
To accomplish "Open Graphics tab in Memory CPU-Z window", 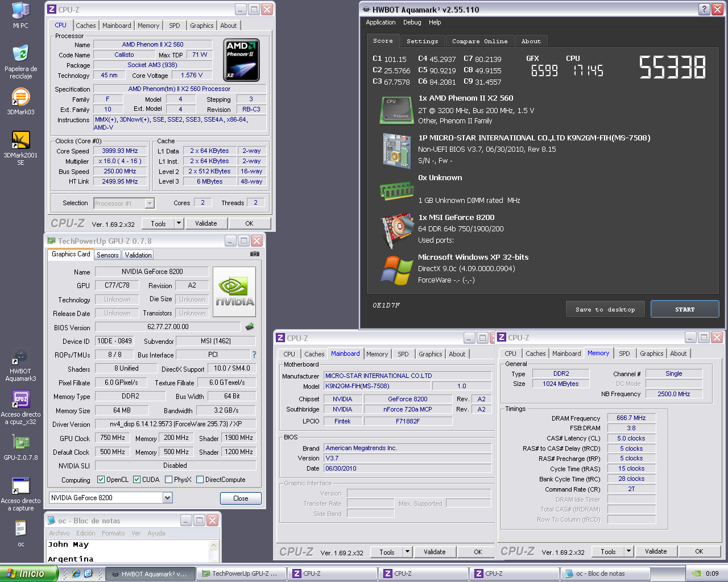I will pos(651,354).
